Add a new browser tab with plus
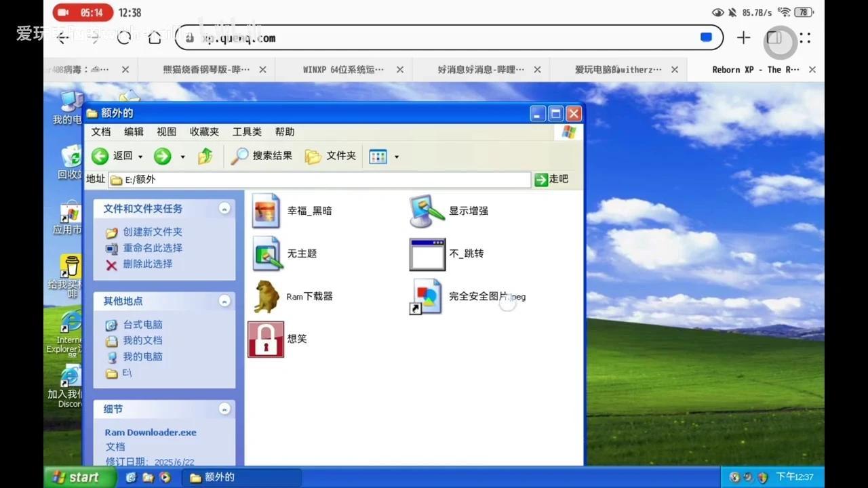Viewport: 868px width, 488px height. tap(744, 38)
